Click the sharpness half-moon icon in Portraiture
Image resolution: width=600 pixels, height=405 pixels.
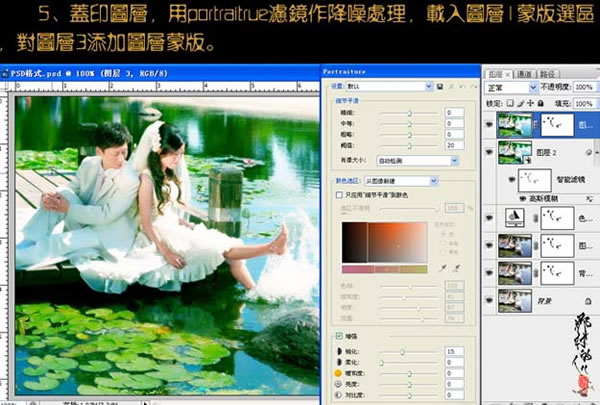coord(339,351)
